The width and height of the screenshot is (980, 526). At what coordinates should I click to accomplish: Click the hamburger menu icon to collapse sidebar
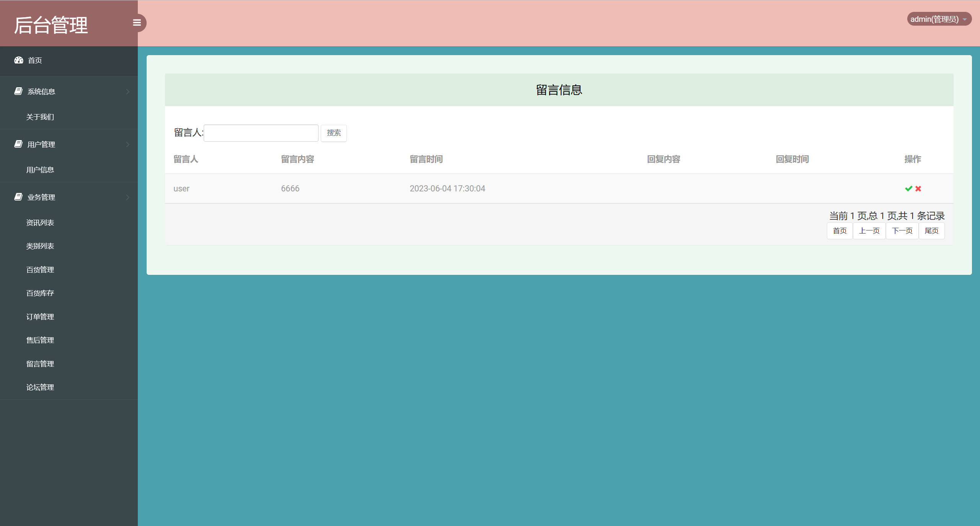137,23
